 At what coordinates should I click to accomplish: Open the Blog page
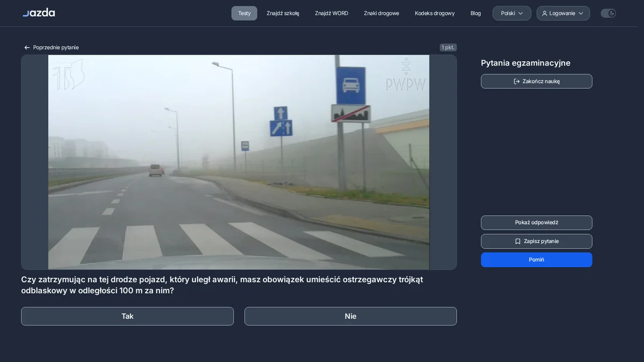click(x=475, y=13)
